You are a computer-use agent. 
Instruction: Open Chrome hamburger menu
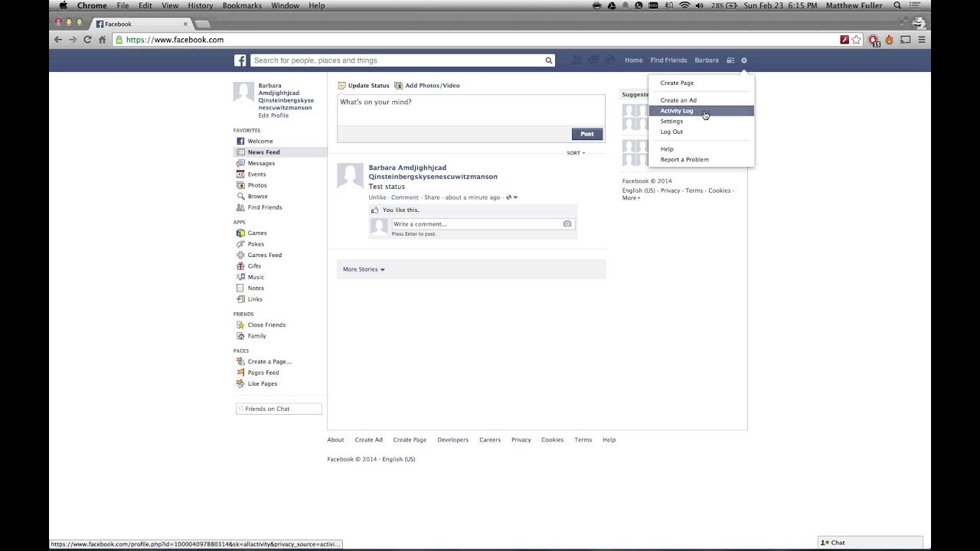click(922, 40)
